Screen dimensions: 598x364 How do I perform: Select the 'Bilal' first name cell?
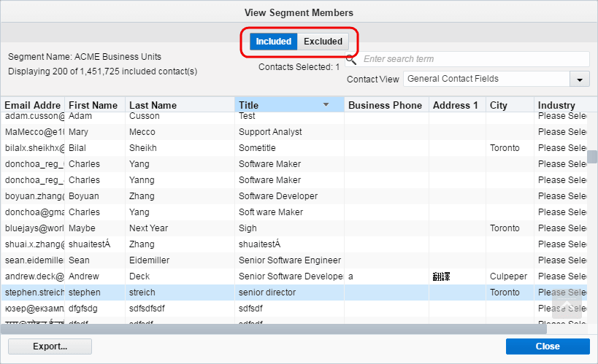(95, 148)
